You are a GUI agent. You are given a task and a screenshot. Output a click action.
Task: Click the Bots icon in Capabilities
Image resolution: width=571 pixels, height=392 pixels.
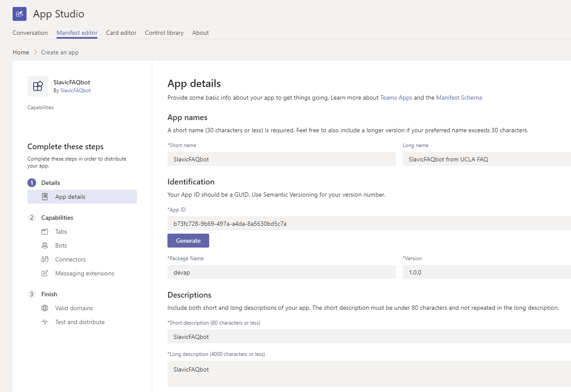45,245
